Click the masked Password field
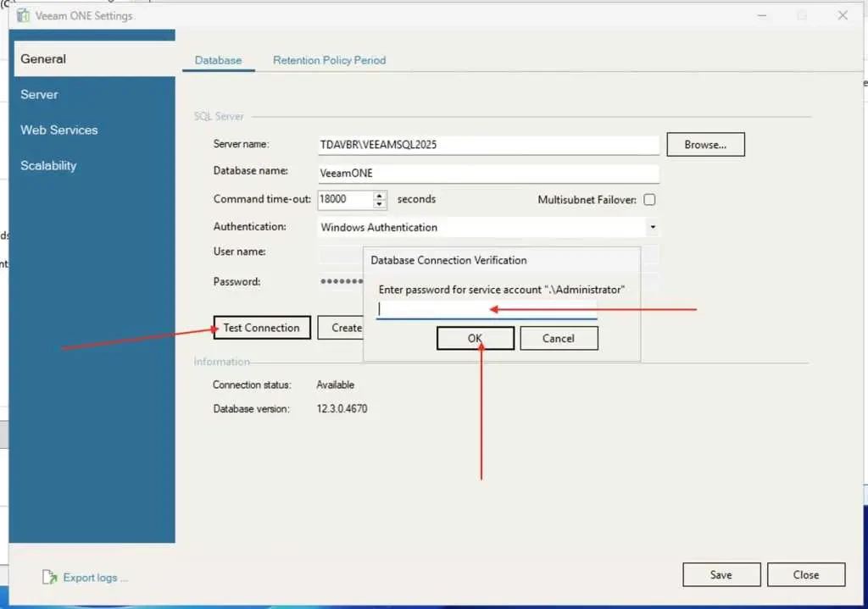Image resolution: width=868 pixels, height=609 pixels. 341,281
